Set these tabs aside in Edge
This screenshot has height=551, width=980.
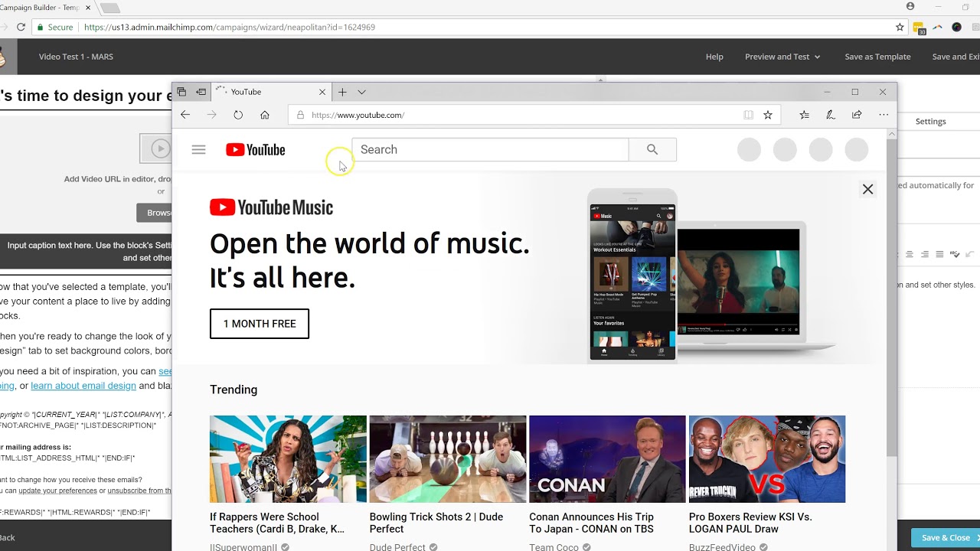(201, 92)
